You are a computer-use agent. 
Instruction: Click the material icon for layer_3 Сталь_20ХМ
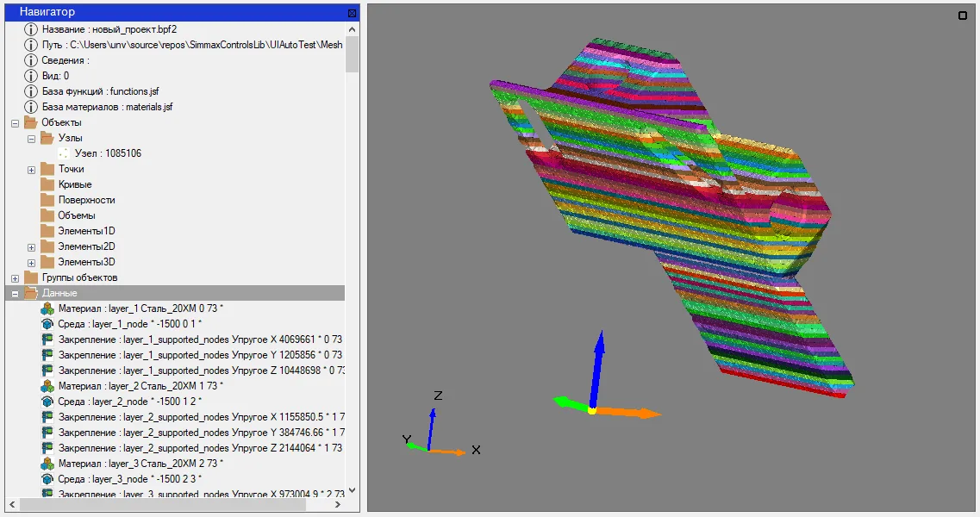click(47, 464)
